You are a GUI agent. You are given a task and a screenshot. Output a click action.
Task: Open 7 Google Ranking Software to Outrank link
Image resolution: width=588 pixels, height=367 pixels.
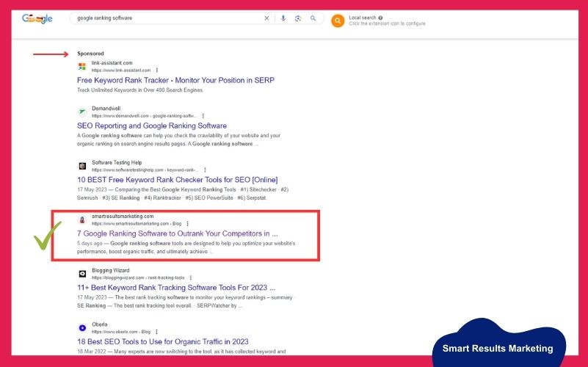178,233
